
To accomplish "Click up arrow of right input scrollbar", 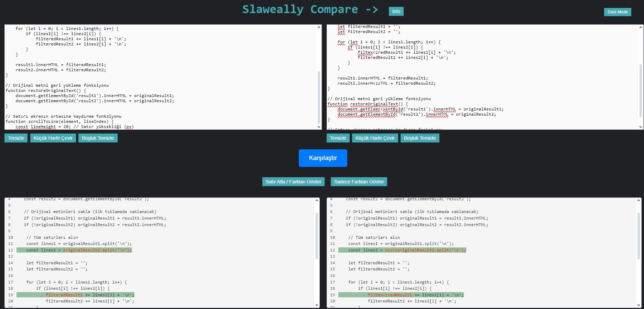I will pos(641,27).
